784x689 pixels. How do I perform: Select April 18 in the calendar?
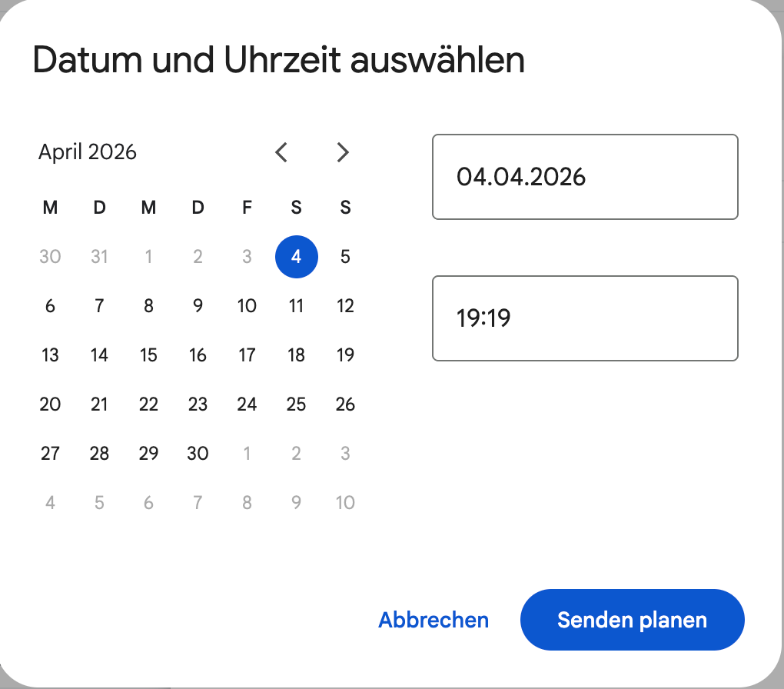click(x=296, y=355)
